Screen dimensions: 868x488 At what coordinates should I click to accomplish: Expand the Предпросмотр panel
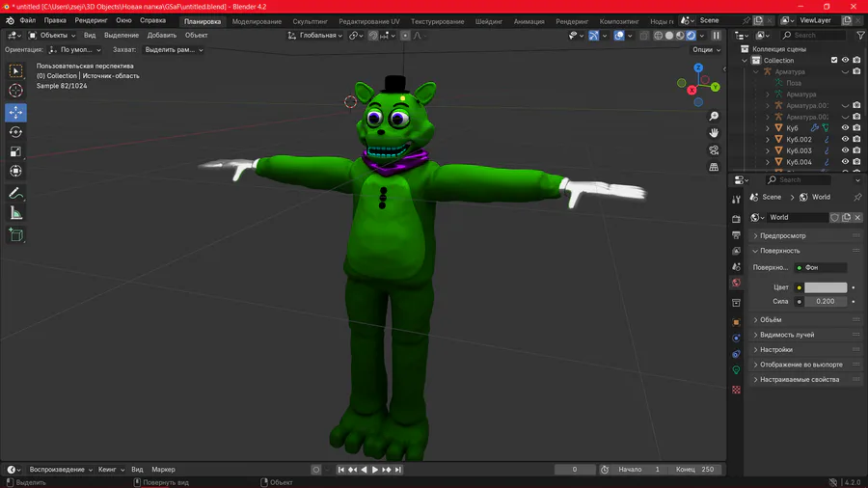[805, 235]
